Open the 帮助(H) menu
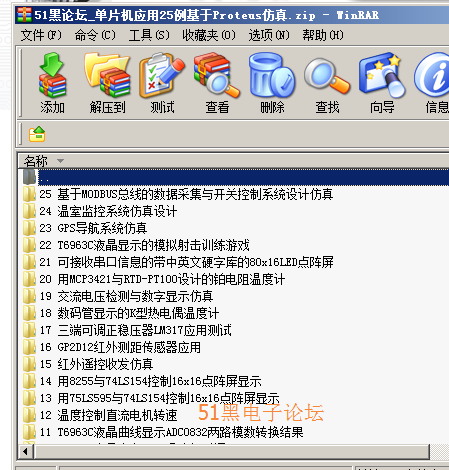 coord(323,35)
